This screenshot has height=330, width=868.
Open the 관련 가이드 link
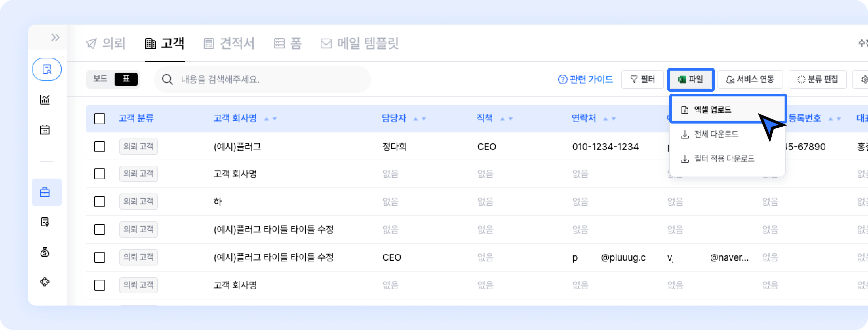coord(586,79)
